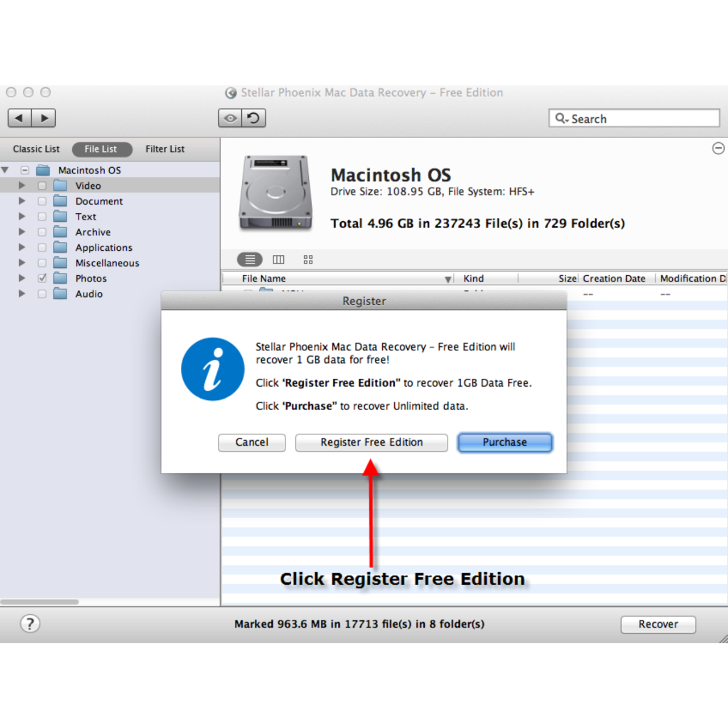Click the Audio folder icon
This screenshot has width=728, height=728.
(x=60, y=293)
